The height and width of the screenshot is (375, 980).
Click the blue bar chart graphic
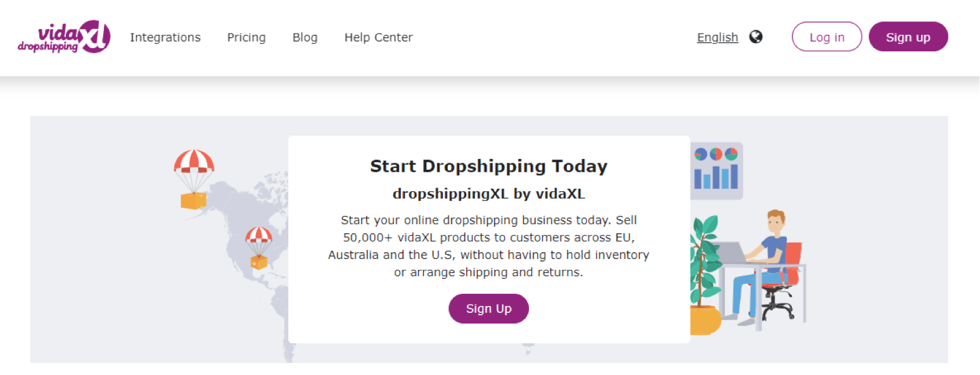[716, 177]
